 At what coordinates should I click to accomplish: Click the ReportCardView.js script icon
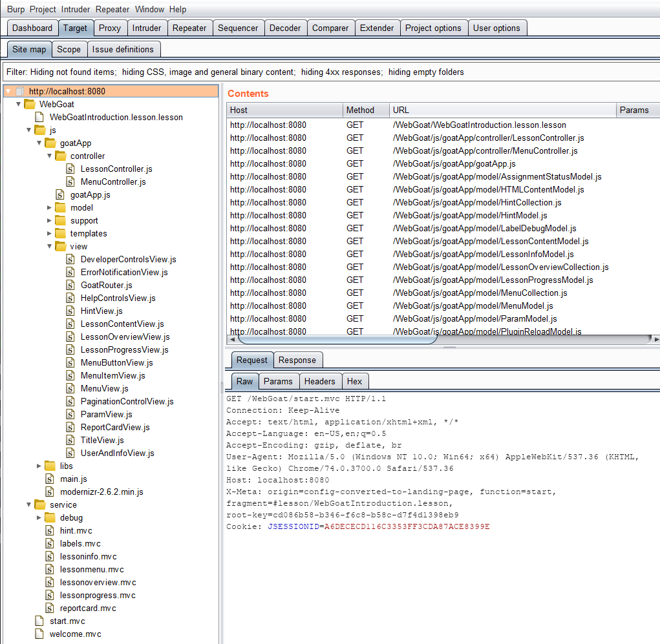(x=70, y=428)
